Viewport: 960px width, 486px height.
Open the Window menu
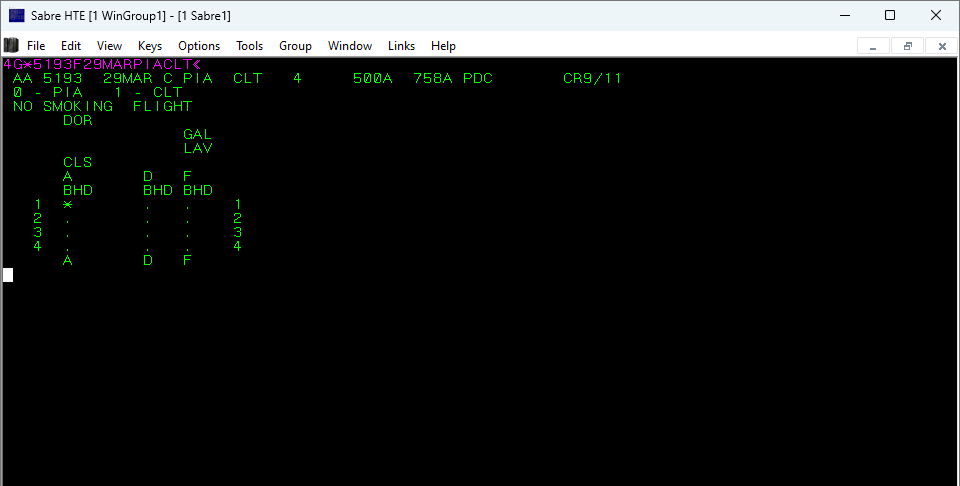pyautogui.click(x=350, y=46)
